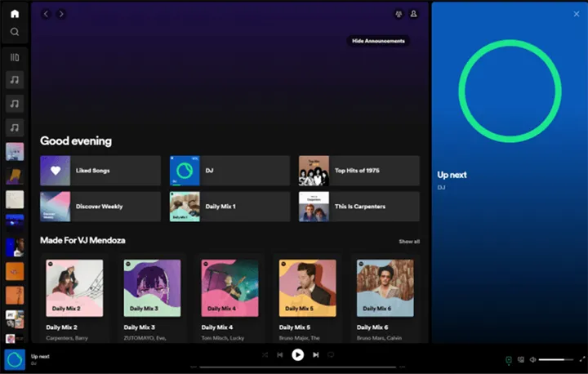Open the Friend Activity icon at top

399,14
